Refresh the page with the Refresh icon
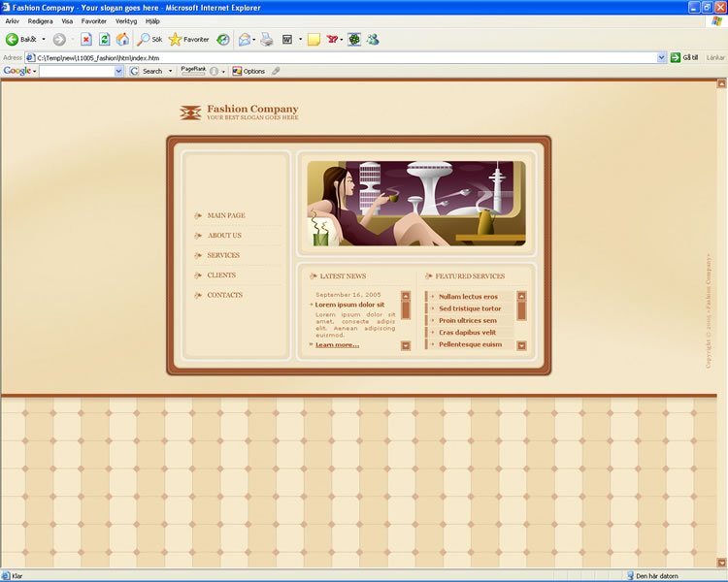Image resolution: width=728 pixels, height=582 pixels. [104, 40]
